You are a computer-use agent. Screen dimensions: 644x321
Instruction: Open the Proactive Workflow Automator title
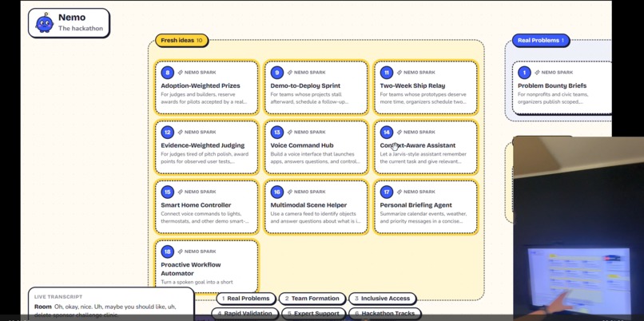(x=191, y=269)
